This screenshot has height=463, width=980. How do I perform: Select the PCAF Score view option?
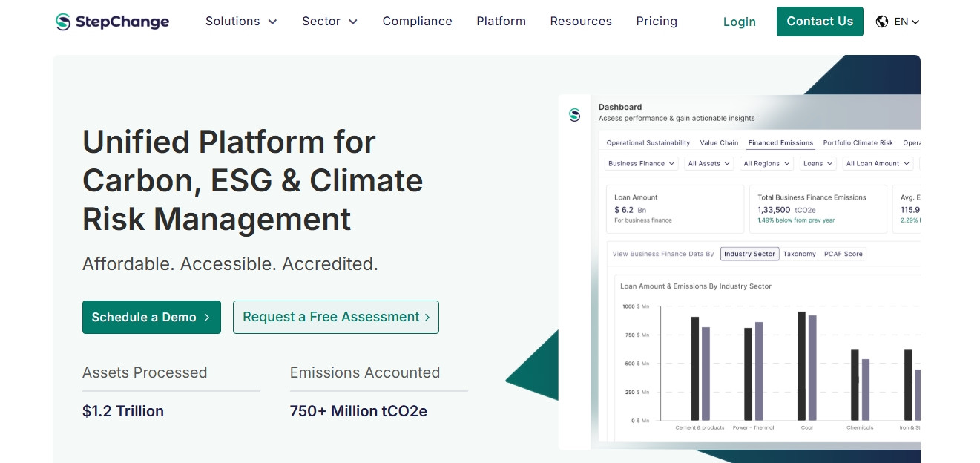pos(843,254)
